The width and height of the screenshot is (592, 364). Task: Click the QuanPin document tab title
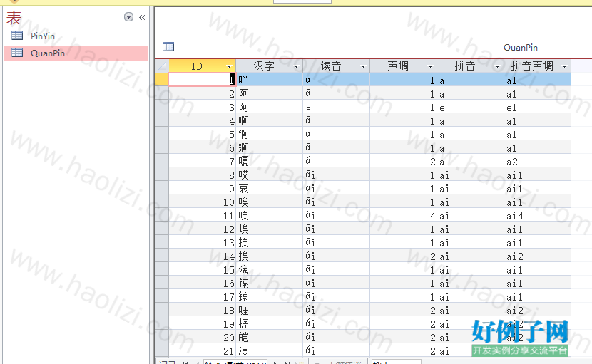pyautogui.click(x=520, y=48)
